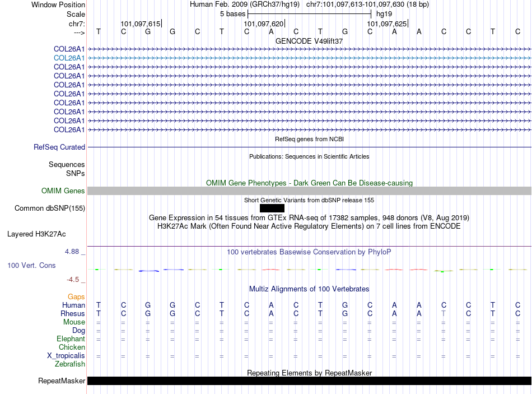Select the Common dbSNP(155) track label
532x394 pixels.
49,208
